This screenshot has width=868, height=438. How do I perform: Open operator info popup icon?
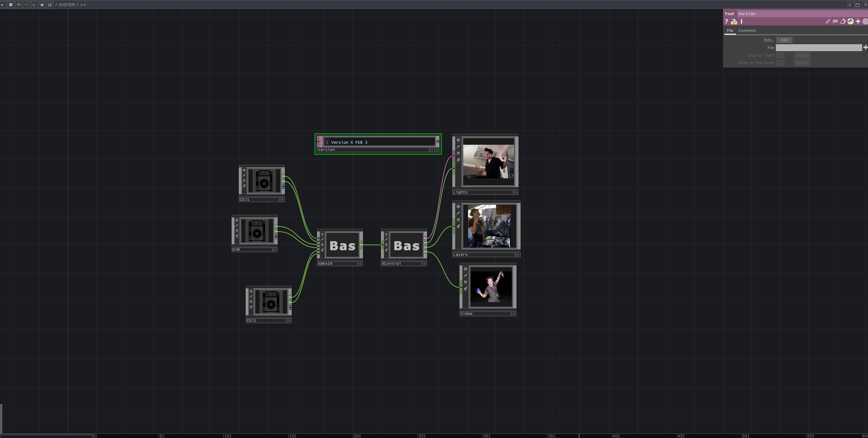pyautogui.click(x=742, y=22)
